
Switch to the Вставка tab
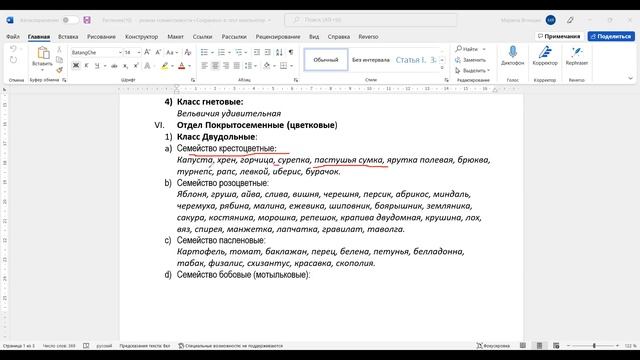68,37
